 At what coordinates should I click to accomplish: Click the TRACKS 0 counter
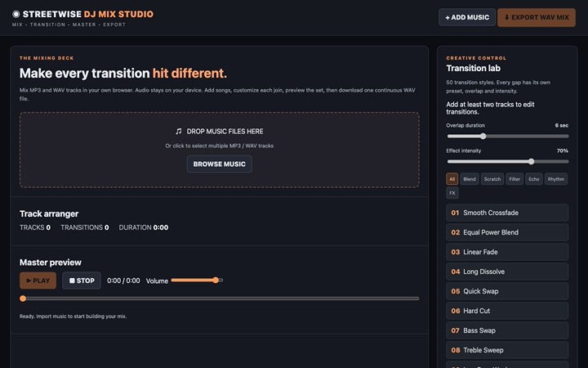(x=35, y=227)
